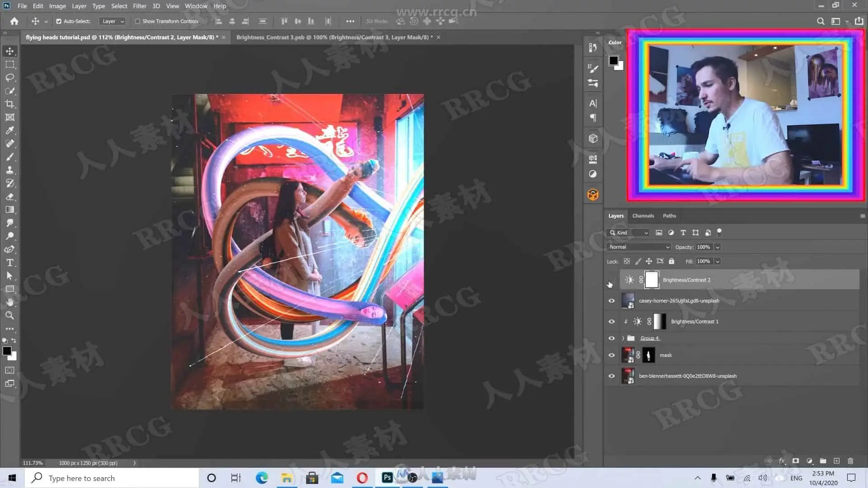This screenshot has width=868, height=488.
Task: Select the Pen tool
Action: pos(10,249)
